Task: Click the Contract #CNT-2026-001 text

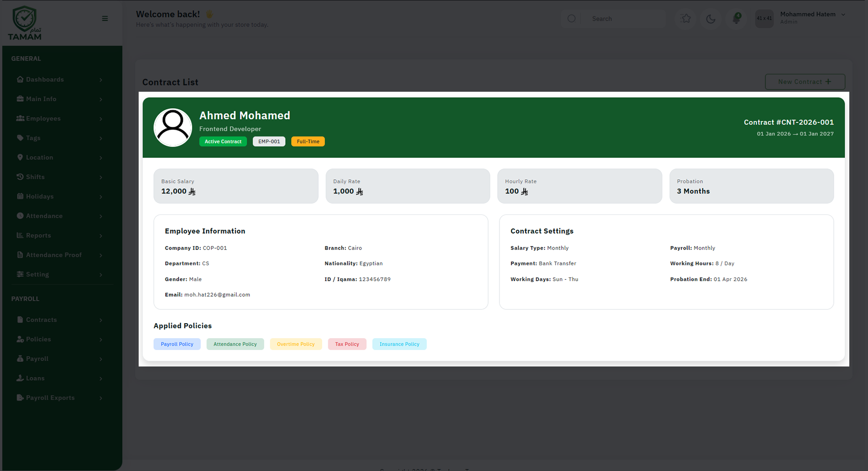Action: point(789,122)
